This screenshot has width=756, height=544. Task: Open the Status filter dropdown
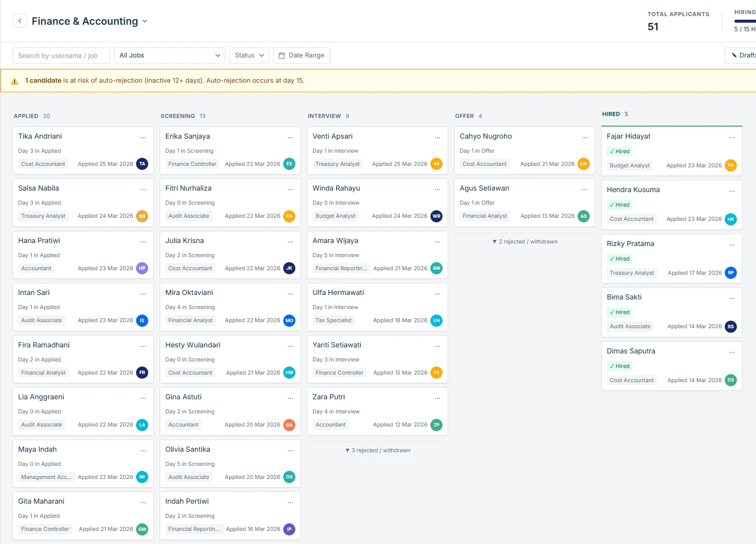(248, 55)
